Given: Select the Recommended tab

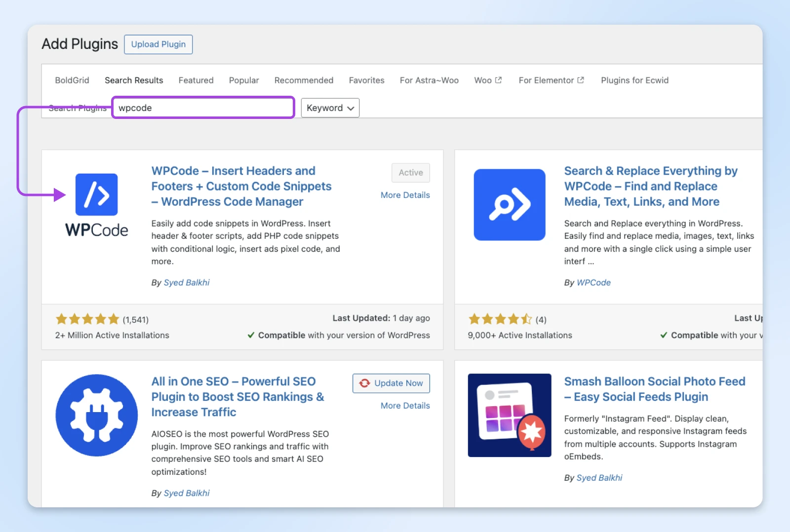Looking at the screenshot, I should pyautogui.click(x=304, y=80).
